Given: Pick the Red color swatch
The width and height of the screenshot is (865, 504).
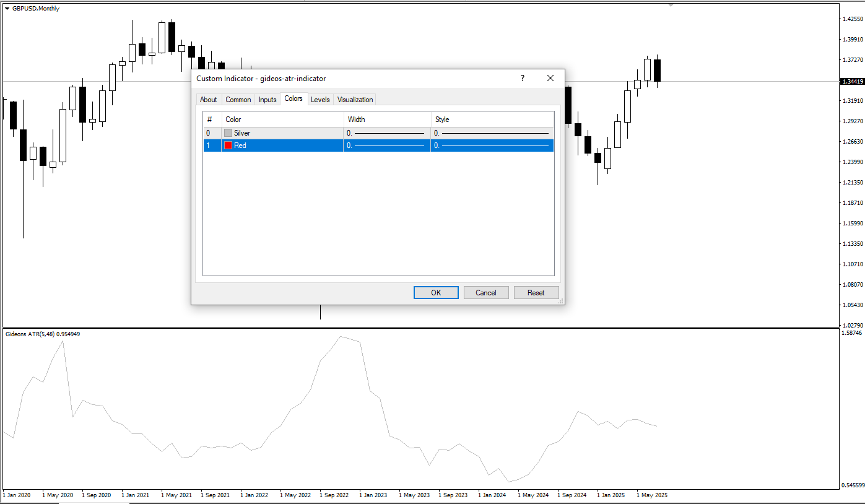Looking at the screenshot, I should [228, 146].
